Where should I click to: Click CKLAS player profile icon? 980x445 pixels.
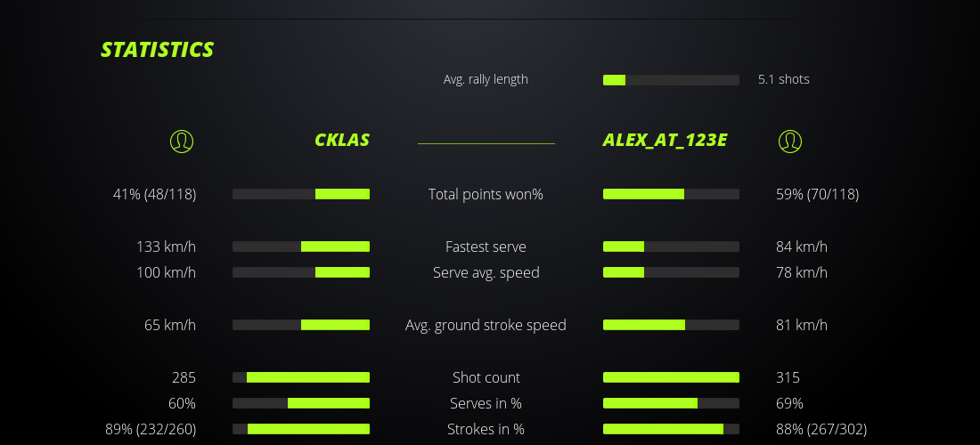[x=182, y=141]
